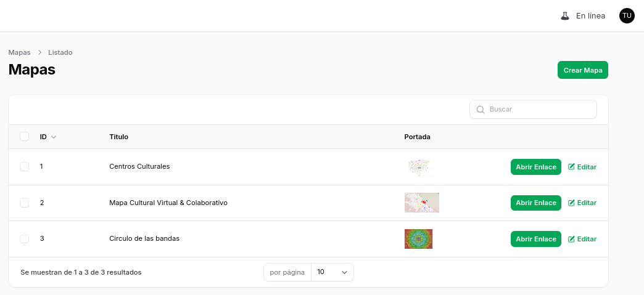Check the box for Mapa Cultural Virtual row

click(24, 203)
